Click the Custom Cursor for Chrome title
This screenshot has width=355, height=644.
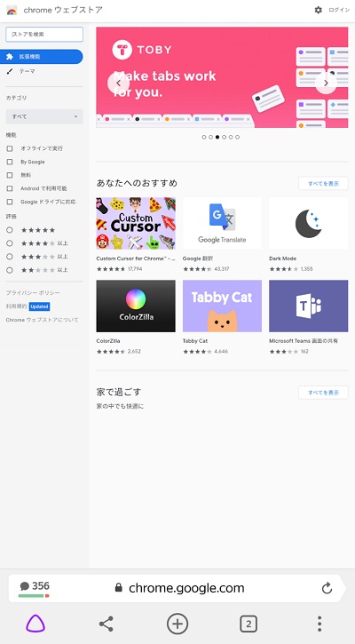tap(136, 258)
